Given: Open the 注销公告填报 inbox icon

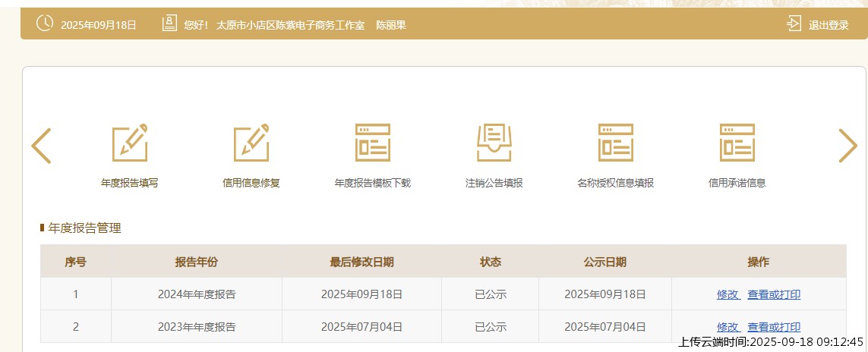Looking at the screenshot, I should point(494,143).
